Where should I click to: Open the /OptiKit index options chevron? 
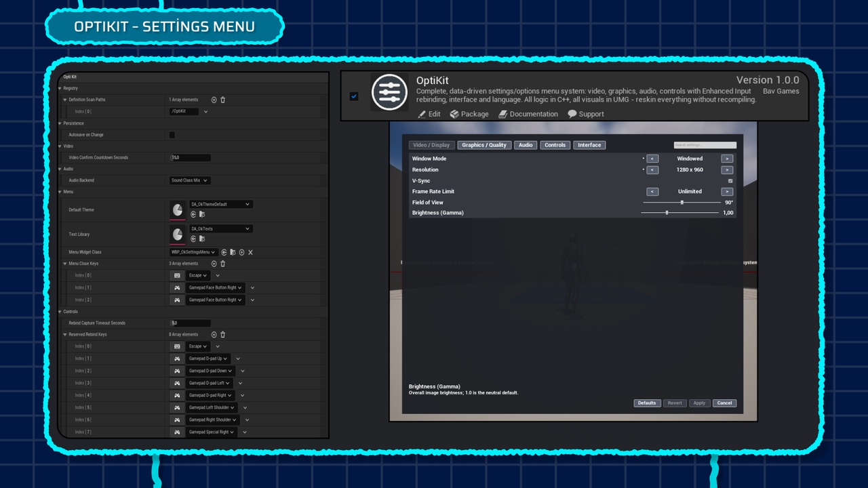(205, 111)
